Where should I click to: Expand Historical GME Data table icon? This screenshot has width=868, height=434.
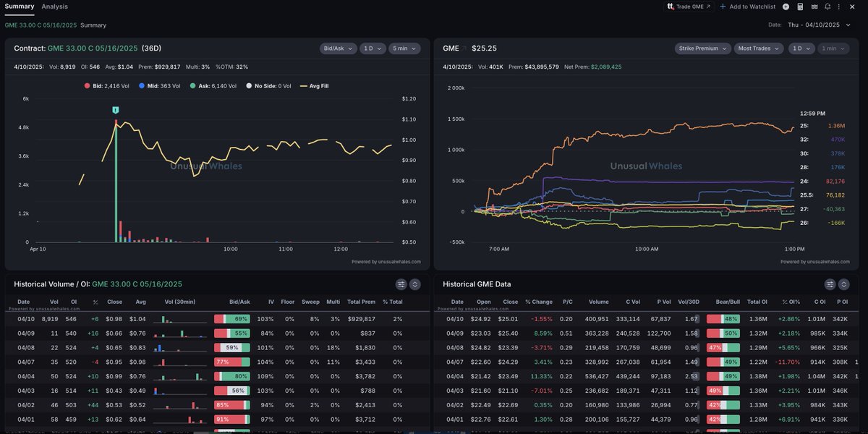[844, 284]
